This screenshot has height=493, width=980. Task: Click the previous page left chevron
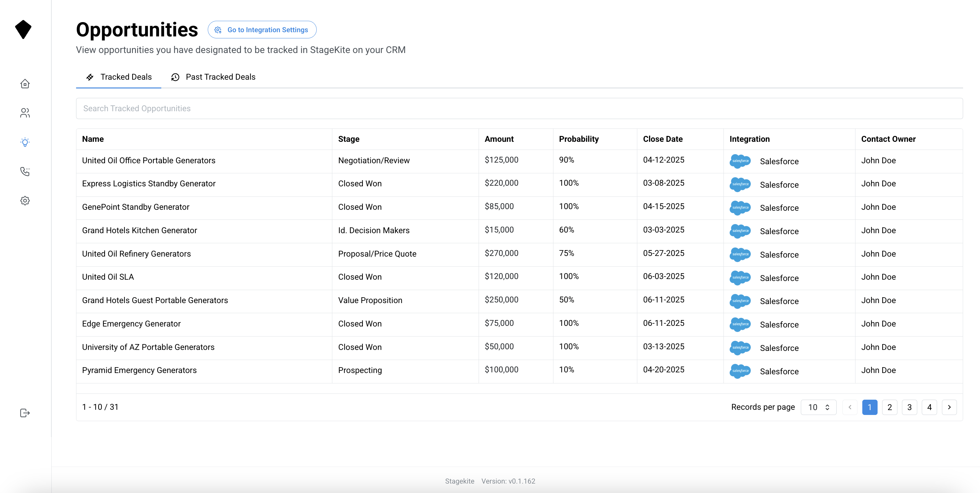[850, 407]
